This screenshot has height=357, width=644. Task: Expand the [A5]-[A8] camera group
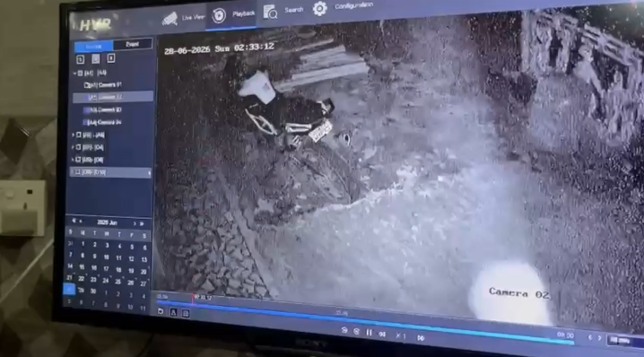[x=74, y=135]
